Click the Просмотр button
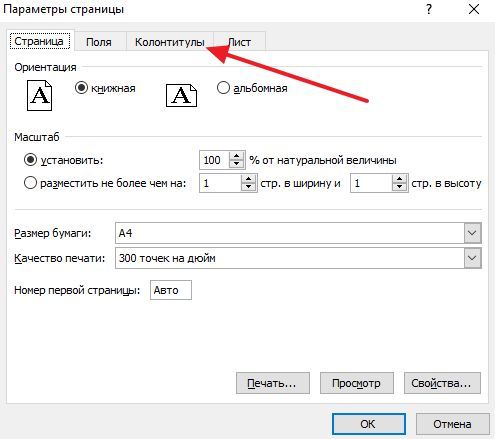This screenshot has width=495, height=439. point(357,383)
